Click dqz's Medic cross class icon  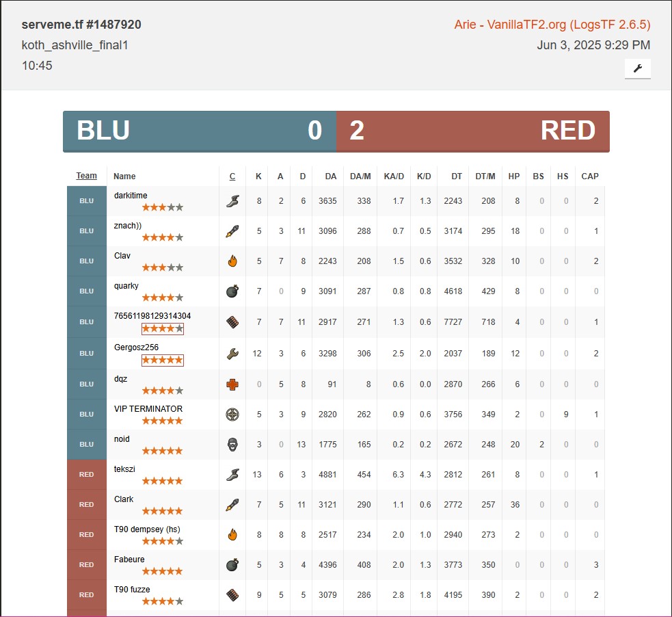232,384
